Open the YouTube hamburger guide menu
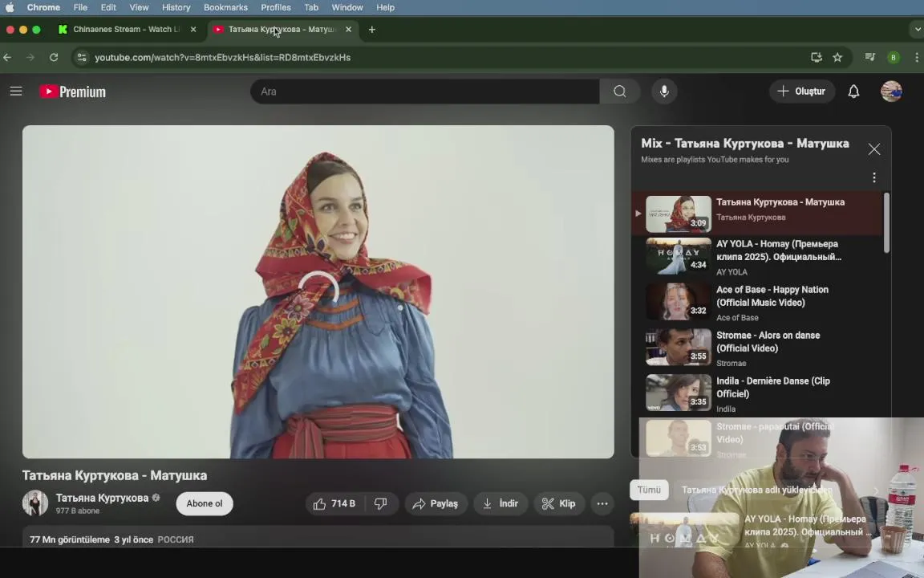Image resolution: width=924 pixels, height=578 pixels. (16, 92)
